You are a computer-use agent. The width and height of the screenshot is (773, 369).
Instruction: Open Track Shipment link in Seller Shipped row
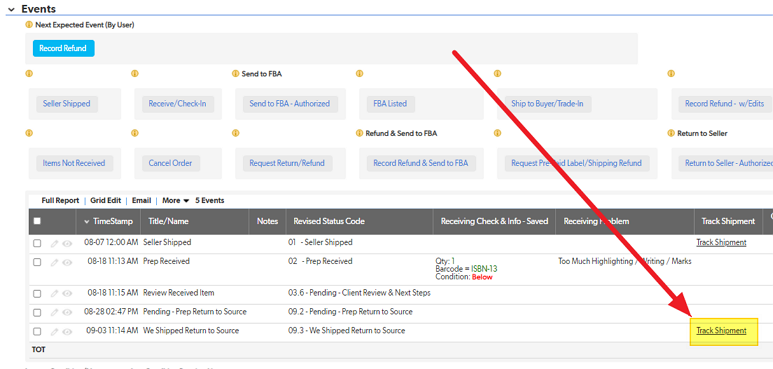tap(721, 242)
